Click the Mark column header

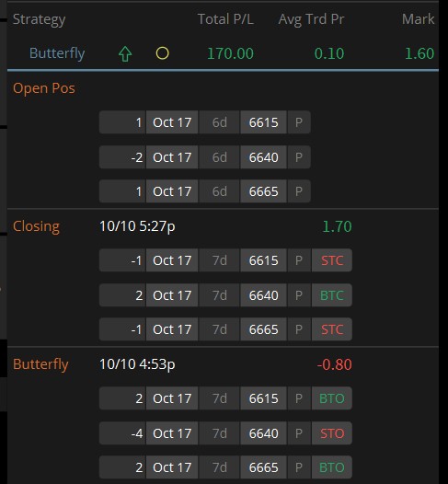pos(418,19)
